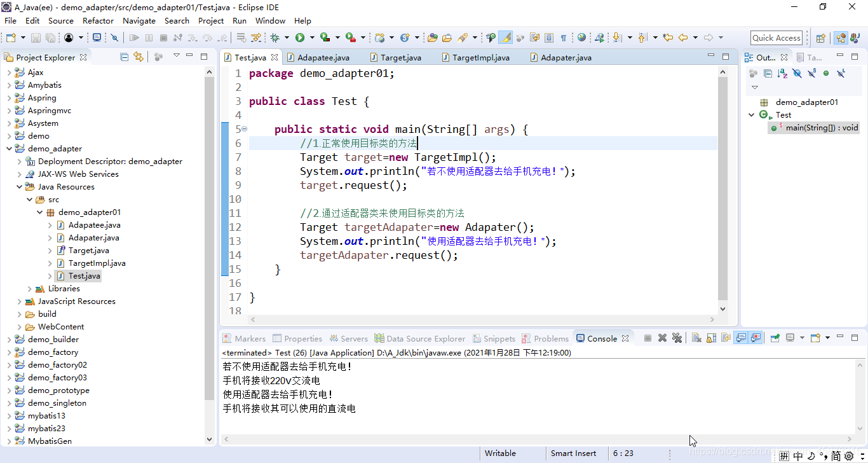Jump to Previous Annotation arrow icon
The height and width of the screenshot is (463, 868).
(642, 38)
